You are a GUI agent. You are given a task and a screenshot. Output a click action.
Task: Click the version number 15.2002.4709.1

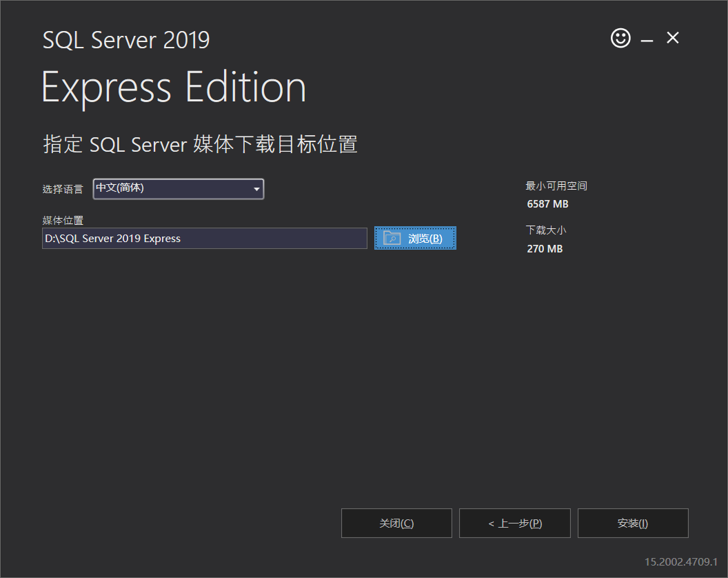click(x=680, y=561)
